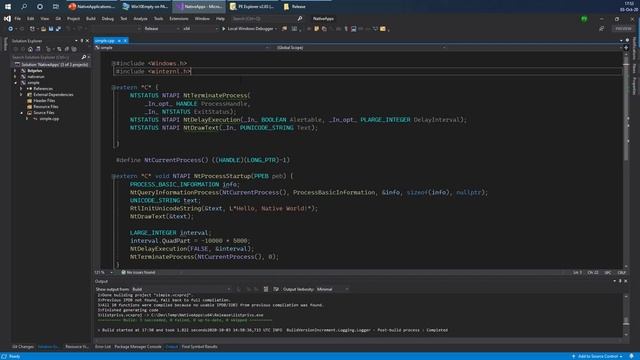Open the 'simple' project scope dropdown
Viewport: 640px width, 360px height.
point(183,48)
